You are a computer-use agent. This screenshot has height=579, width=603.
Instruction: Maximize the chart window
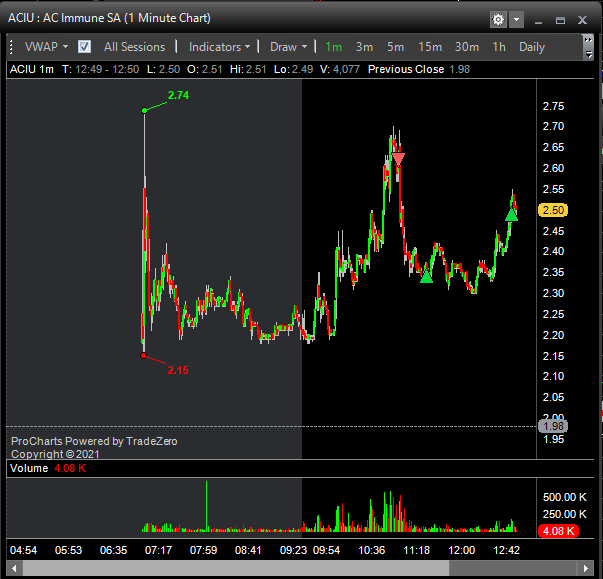[x=560, y=21]
